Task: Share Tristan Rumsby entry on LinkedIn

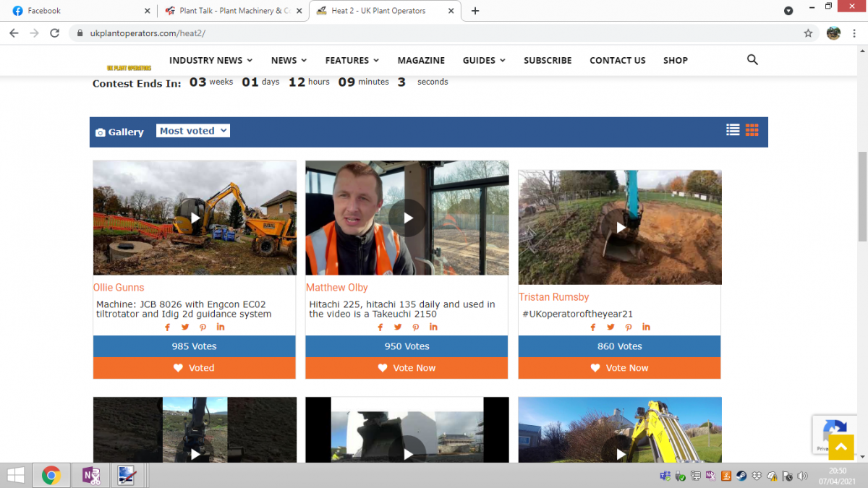Action: pyautogui.click(x=646, y=327)
